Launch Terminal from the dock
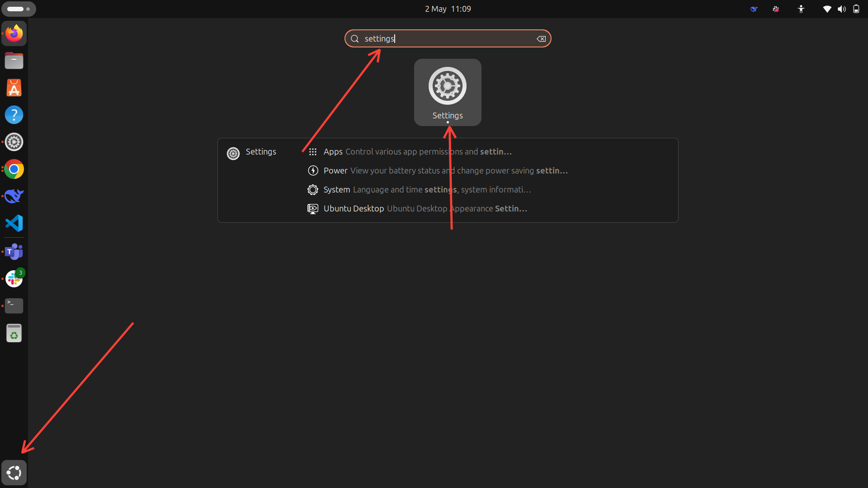The height and width of the screenshot is (488, 868). tap(14, 306)
